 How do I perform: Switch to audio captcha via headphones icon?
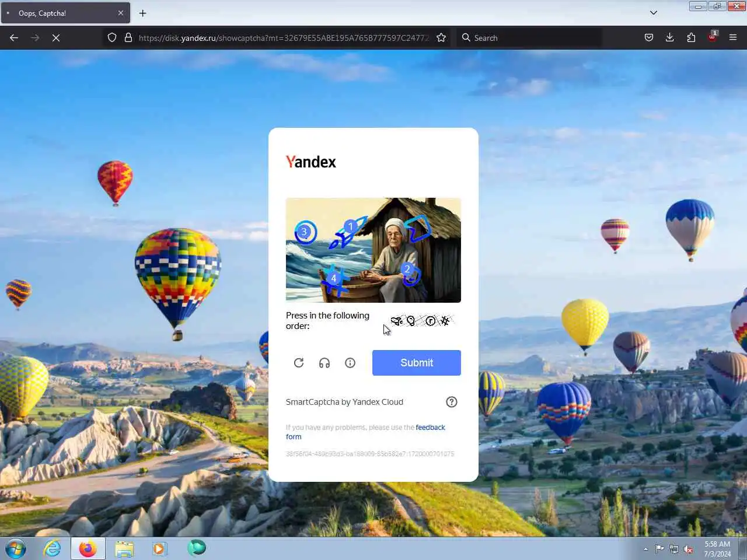point(324,363)
